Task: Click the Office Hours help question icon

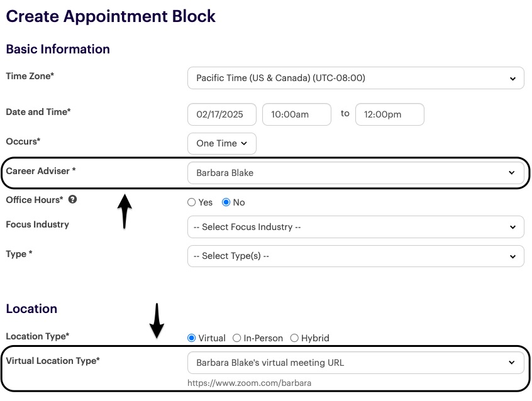Action: (x=73, y=200)
